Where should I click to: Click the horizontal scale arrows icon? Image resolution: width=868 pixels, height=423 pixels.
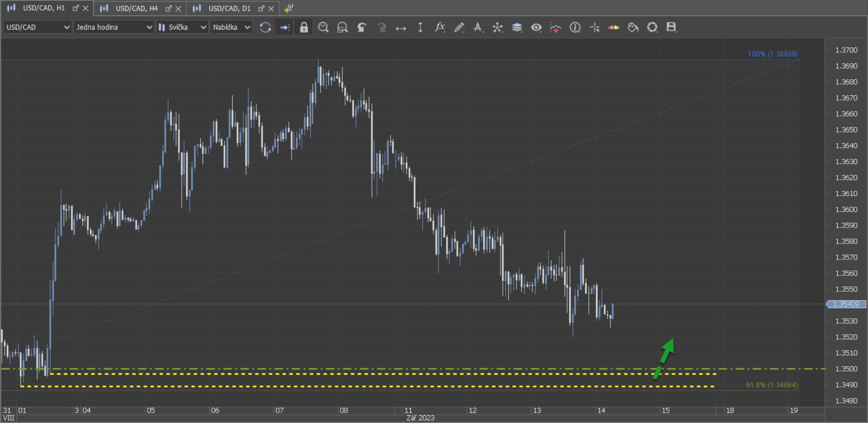click(401, 28)
